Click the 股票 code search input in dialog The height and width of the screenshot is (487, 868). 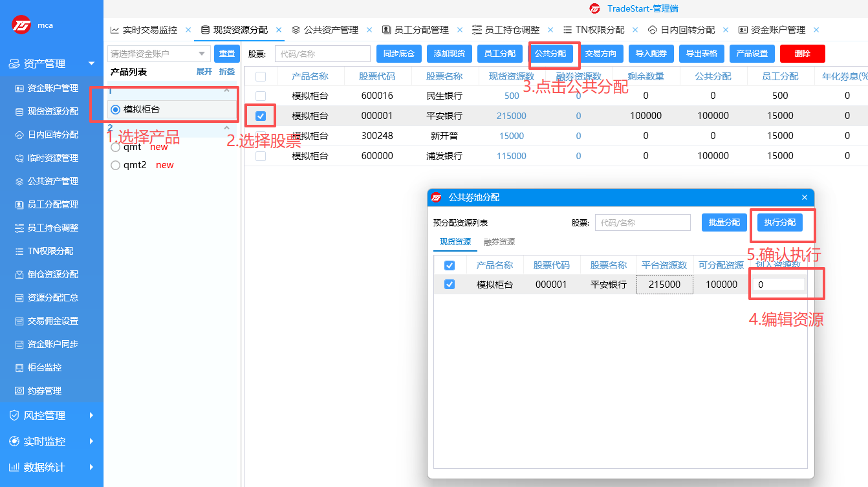click(642, 222)
